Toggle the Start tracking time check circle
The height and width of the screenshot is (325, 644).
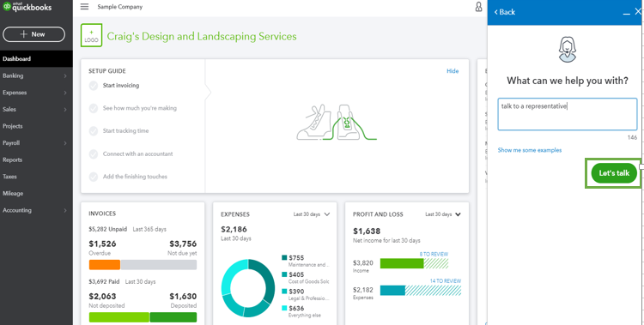[94, 131]
